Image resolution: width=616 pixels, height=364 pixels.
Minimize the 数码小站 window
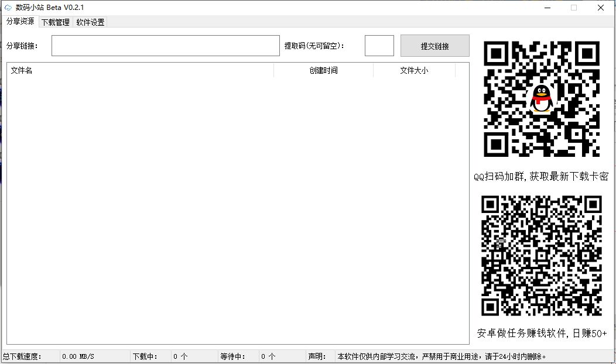[x=547, y=8]
